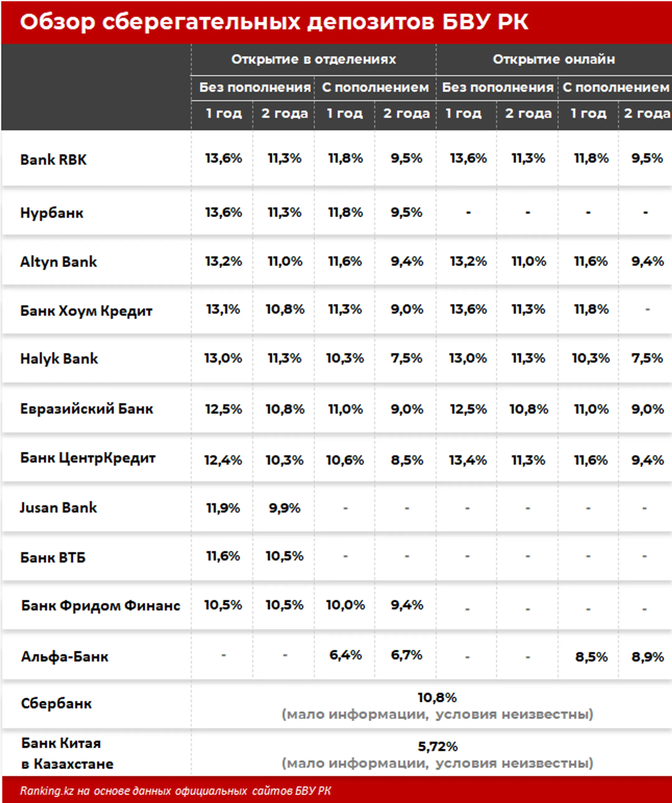Select Евразийский Банк row label

pyautogui.click(x=86, y=409)
